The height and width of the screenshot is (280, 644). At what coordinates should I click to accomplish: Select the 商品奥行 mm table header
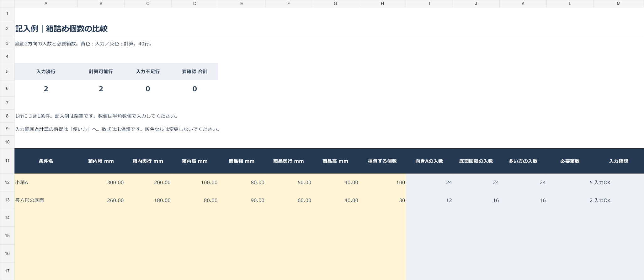pyautogui.click(x=288, y=161)
